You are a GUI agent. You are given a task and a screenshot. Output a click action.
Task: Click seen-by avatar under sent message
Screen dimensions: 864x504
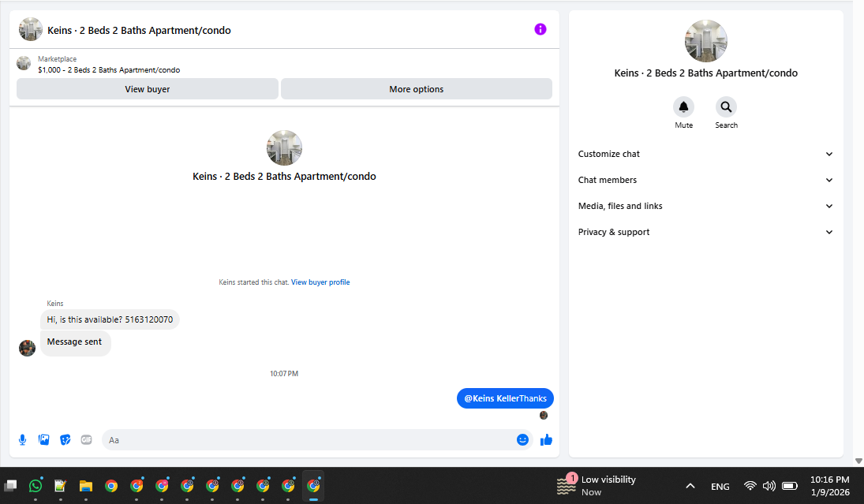[x=544, y=416]
